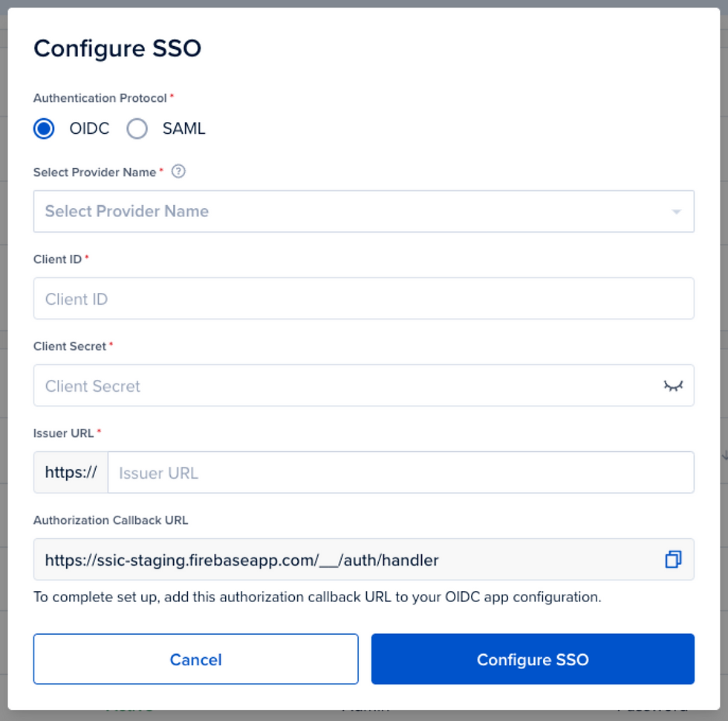Focus the Client Secret input field
The width and height of the screenshot is (728, 721).
coord(363,386)
